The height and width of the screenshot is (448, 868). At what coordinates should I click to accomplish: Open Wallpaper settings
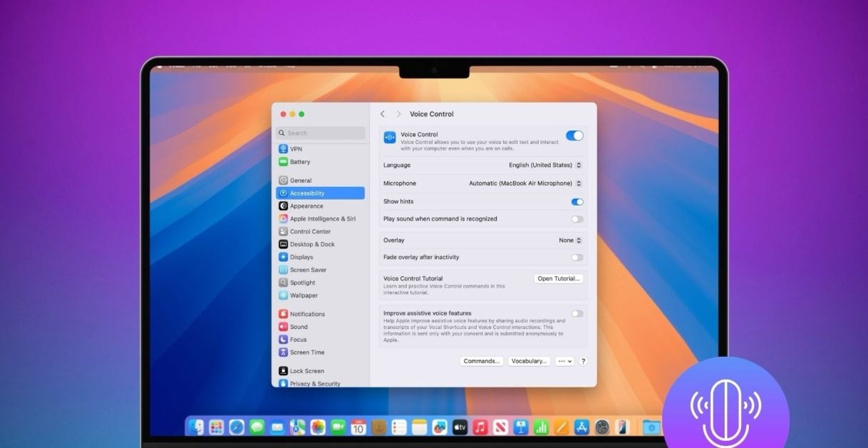(320, 296)
